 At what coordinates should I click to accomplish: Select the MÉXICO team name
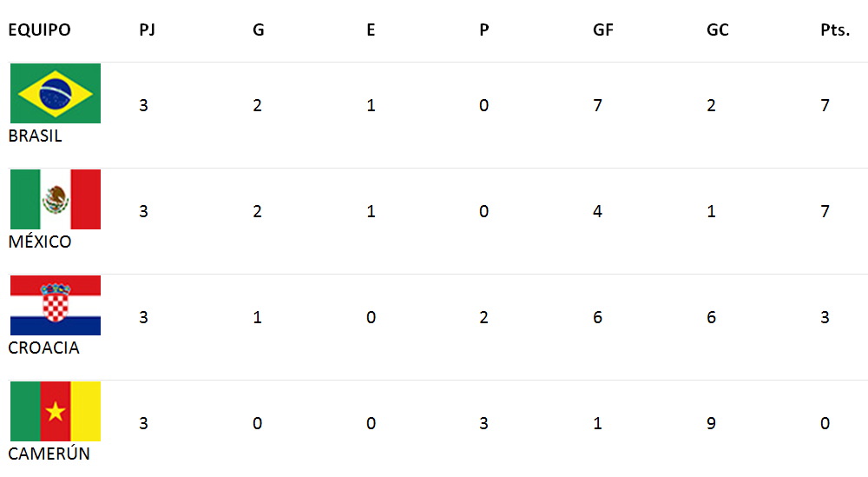40,242
